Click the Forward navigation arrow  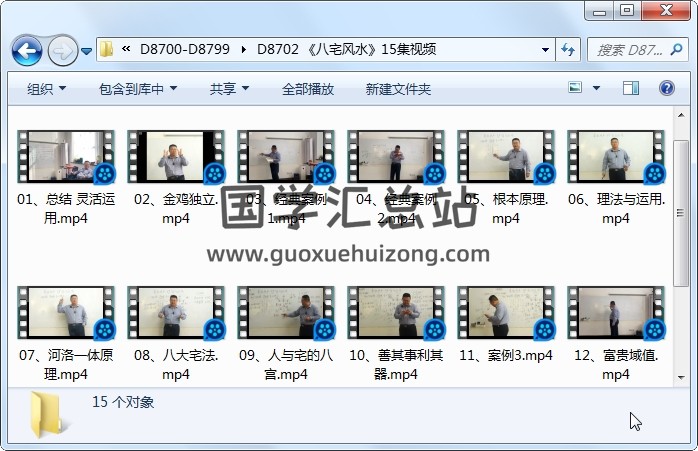(62, 51)
